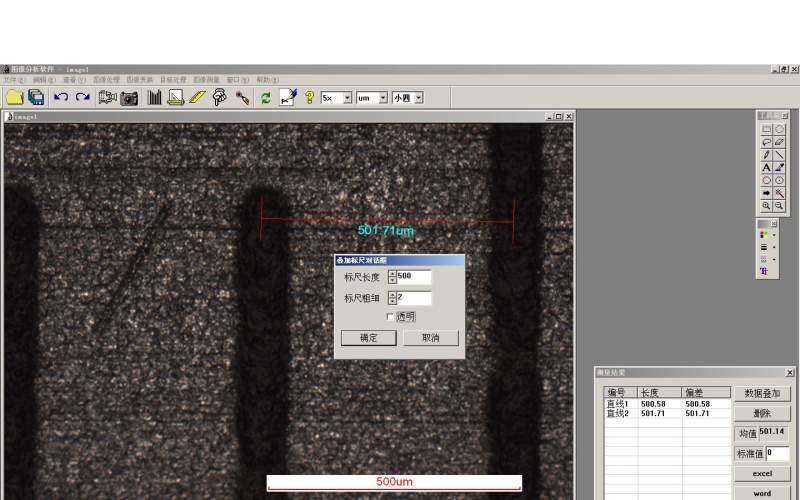Take a snapshot with the photo camera icon
This screenshot has width=800, height=500.
tap(129, 97)
